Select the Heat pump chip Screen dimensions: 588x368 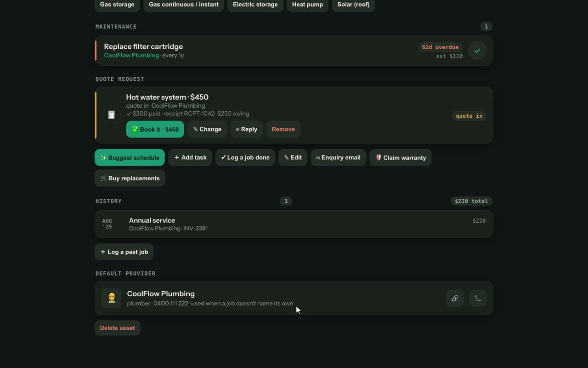click(307, 5)
